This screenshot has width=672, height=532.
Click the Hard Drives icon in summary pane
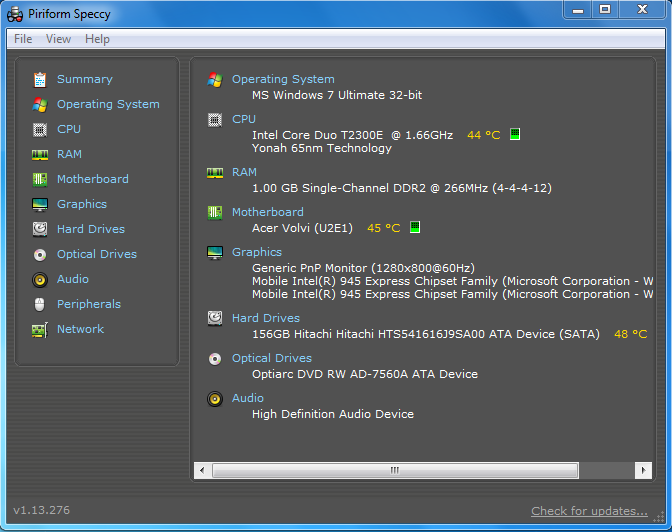(215, 319)
